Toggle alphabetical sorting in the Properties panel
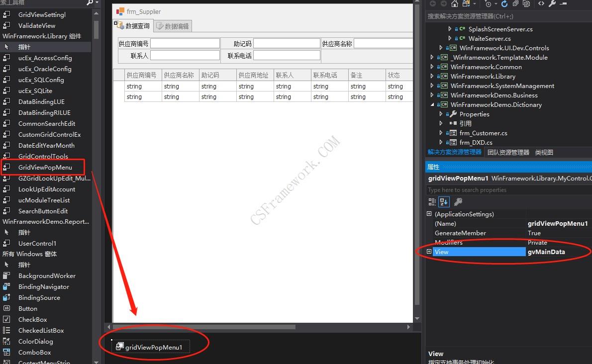Image resolution: width=592 pixels, height=364 pixels. 444,202
